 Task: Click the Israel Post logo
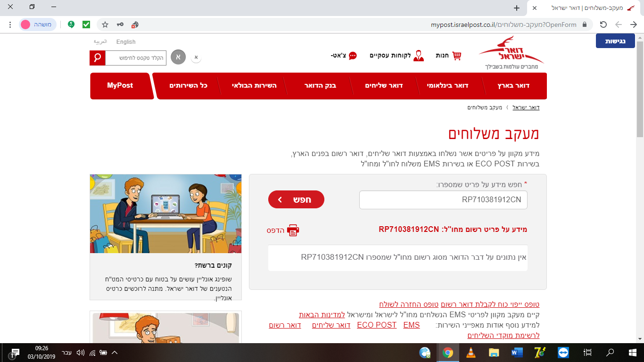point(512,52)
